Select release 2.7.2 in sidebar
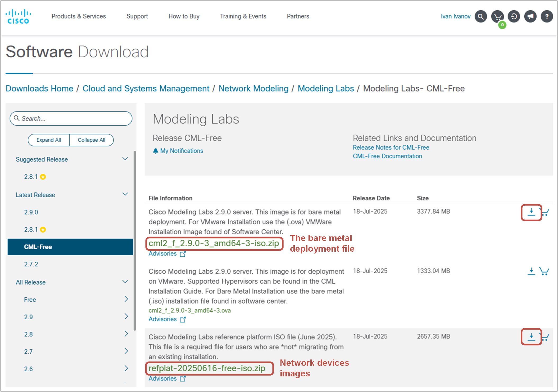 click(31, 264)
